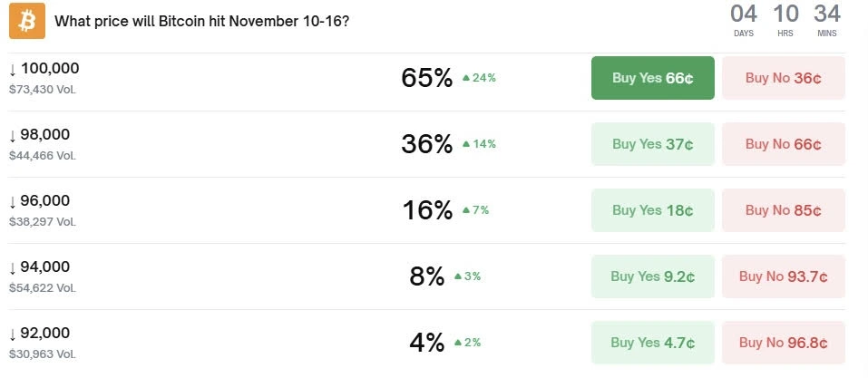Open the ↓ 100,000 outcome row label

[44, 68]
